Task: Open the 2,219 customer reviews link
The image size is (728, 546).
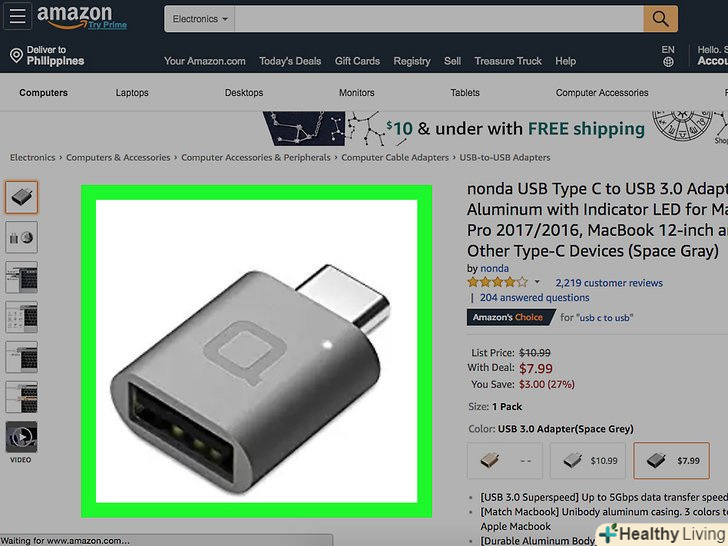Action: 609,283
